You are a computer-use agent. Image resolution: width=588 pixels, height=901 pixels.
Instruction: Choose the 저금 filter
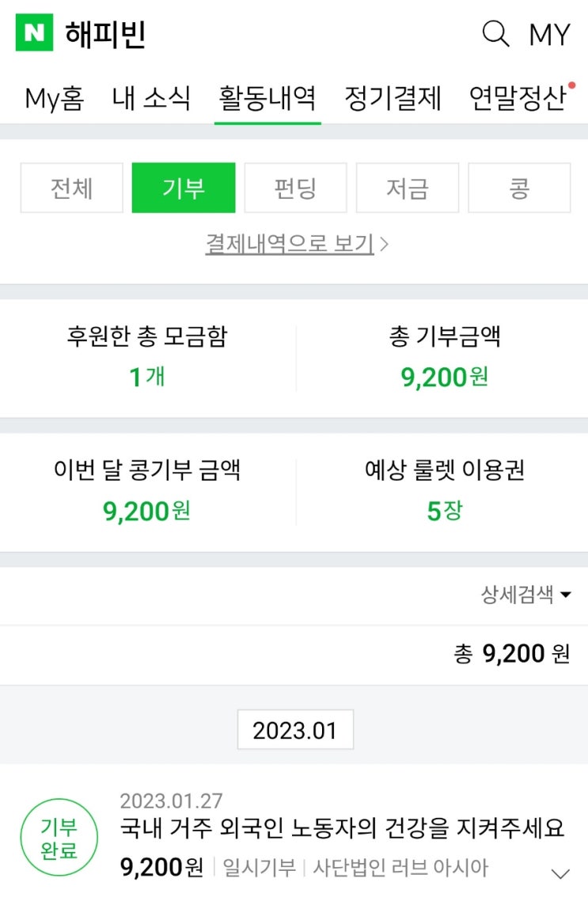[408, 188]
